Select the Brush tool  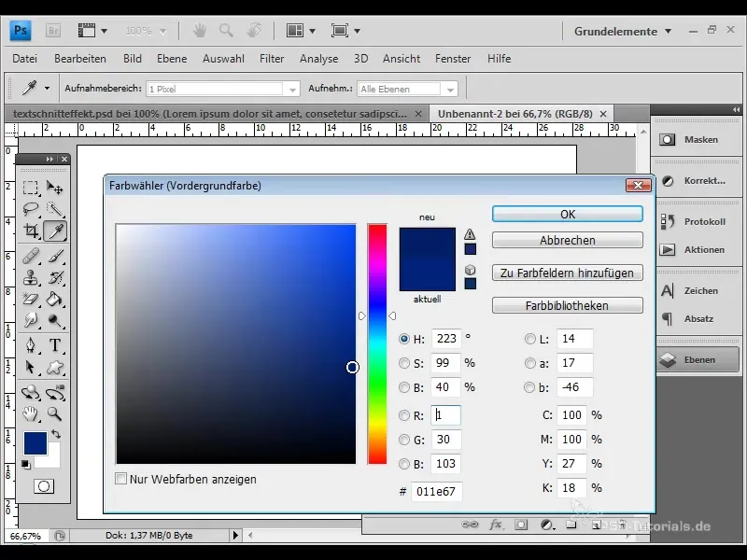(x=55, y=256)
